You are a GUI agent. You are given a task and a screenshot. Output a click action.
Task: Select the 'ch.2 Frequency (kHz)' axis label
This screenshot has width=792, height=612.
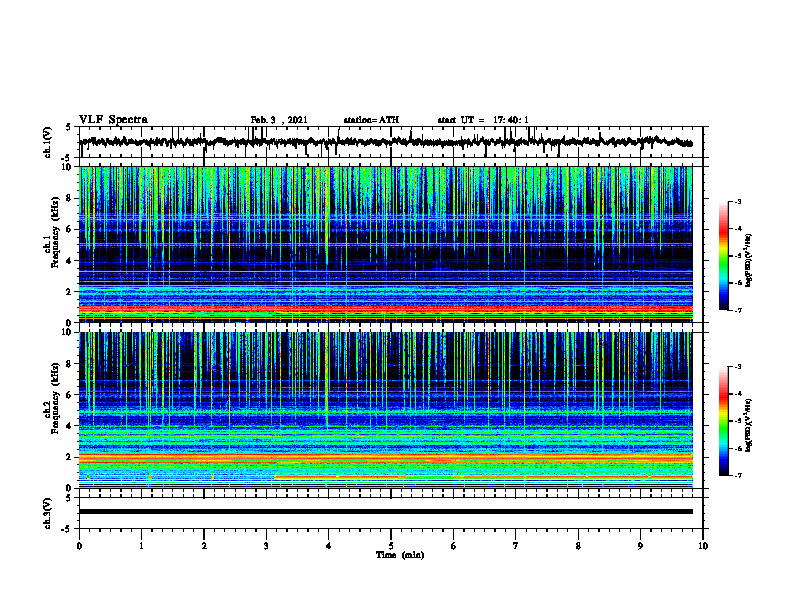54,398
